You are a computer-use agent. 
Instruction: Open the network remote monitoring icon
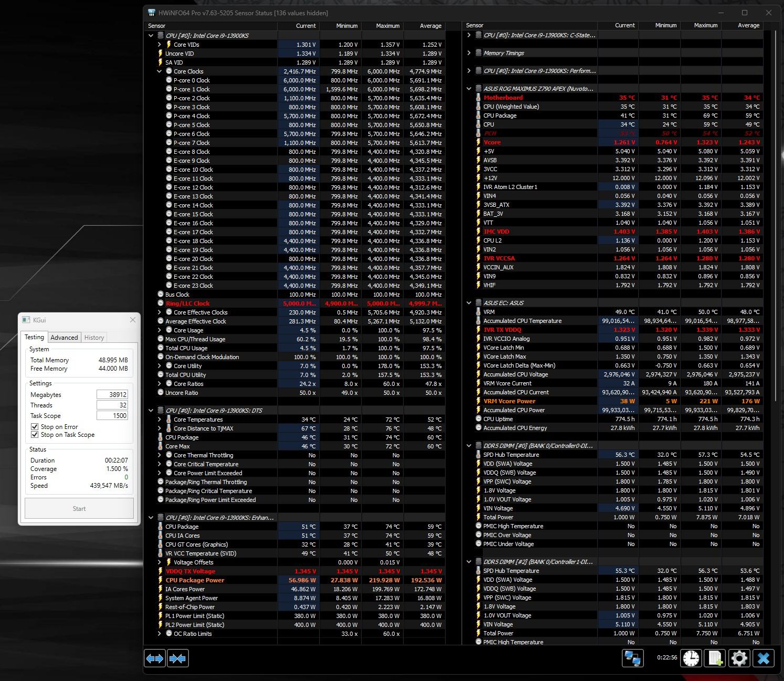click(633, 658)
